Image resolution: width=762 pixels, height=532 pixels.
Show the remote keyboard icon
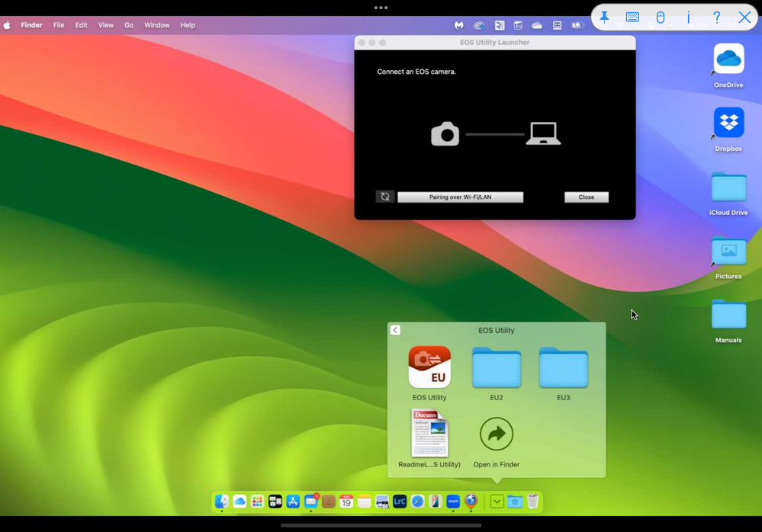[632, 18]
